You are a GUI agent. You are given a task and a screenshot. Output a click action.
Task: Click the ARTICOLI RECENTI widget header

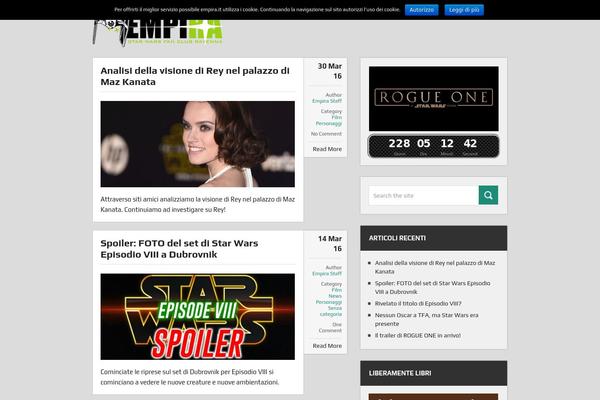click(x=434, y=238)
